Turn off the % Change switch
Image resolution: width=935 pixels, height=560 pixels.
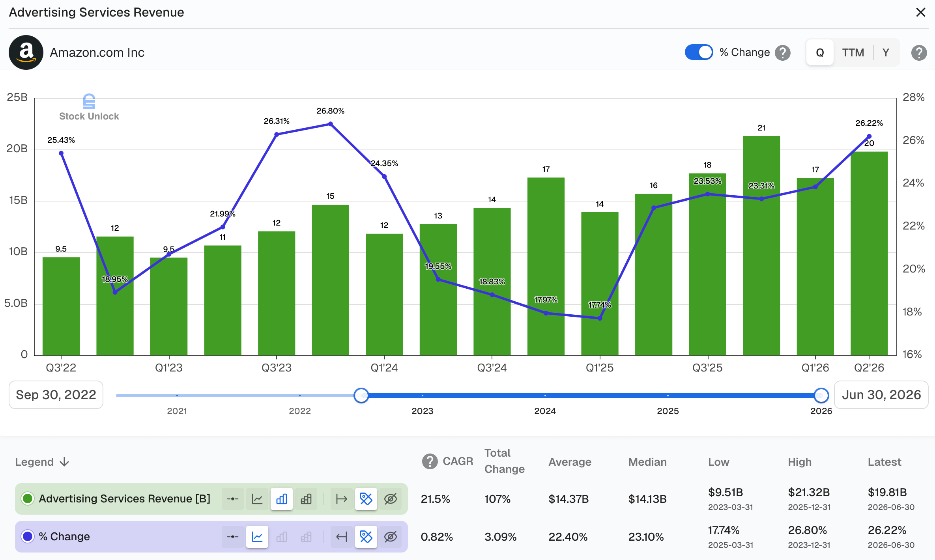[x=699, y=52]
